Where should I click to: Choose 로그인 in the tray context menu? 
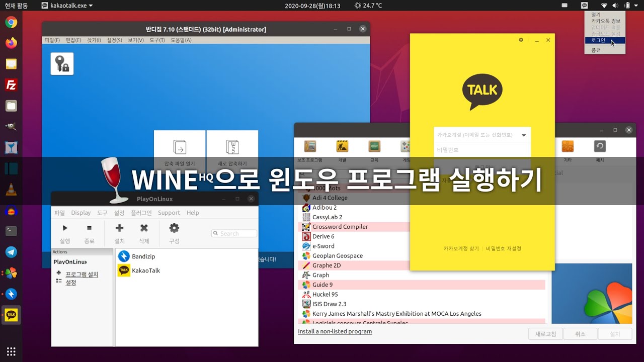click(605, 40)
